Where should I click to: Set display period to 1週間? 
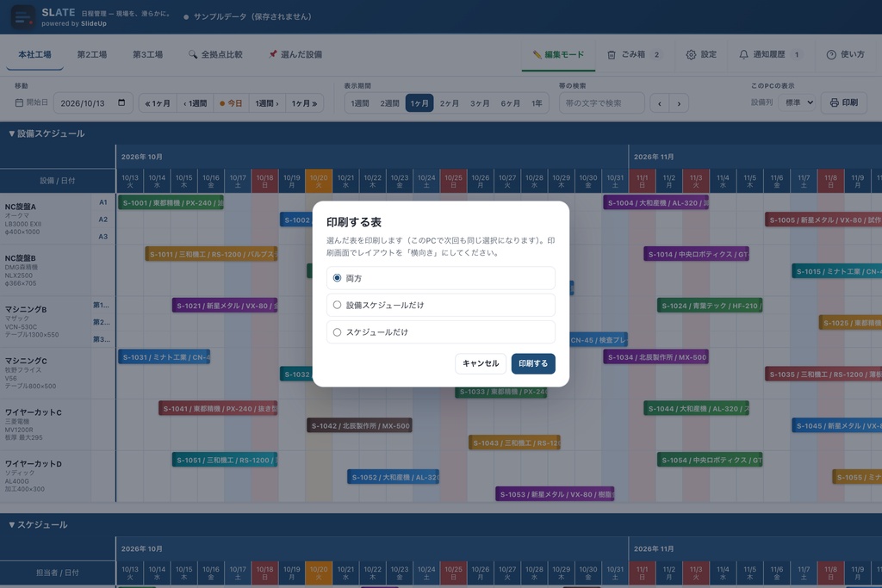(360, 103)
